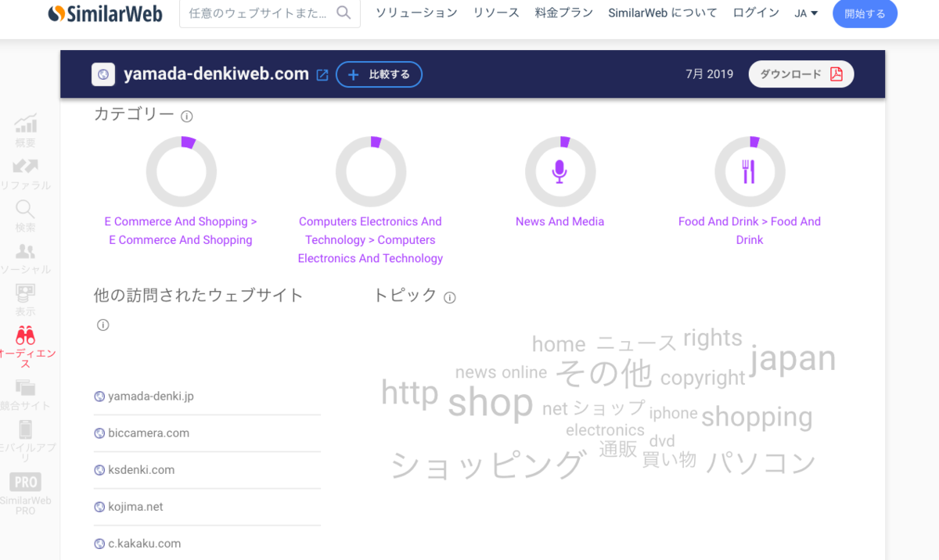The width and height of the screenshot is (939, 560).
Task: Select the 競合サイト (Competitors) sidebar icon
Action: 26,387
